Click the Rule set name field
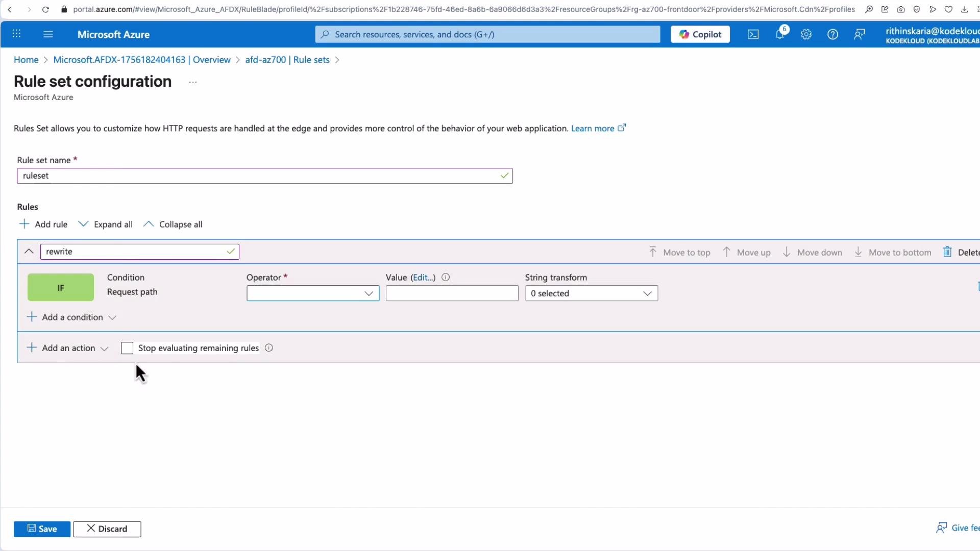Viewport: 980px width, 551px height. pyautogui.click(x=264, y=176)
